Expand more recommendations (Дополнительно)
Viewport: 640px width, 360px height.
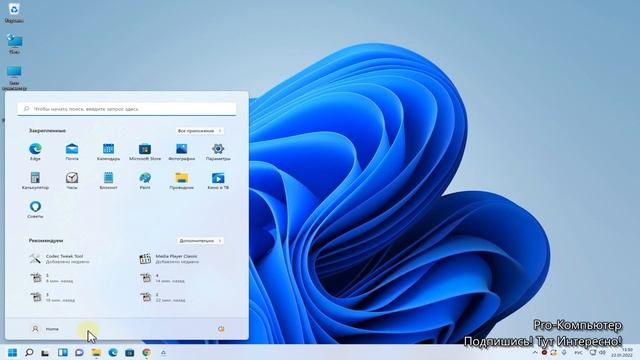[200, 241]
